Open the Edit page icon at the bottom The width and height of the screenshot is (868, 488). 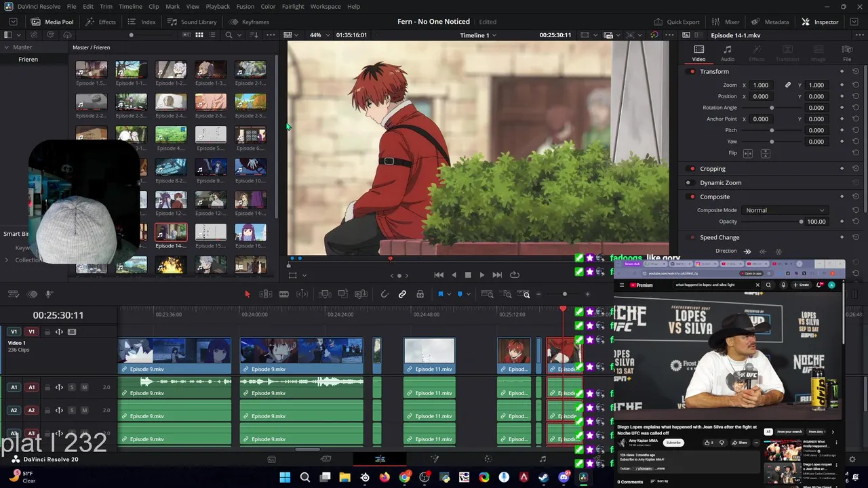click(x=380, y=459)
